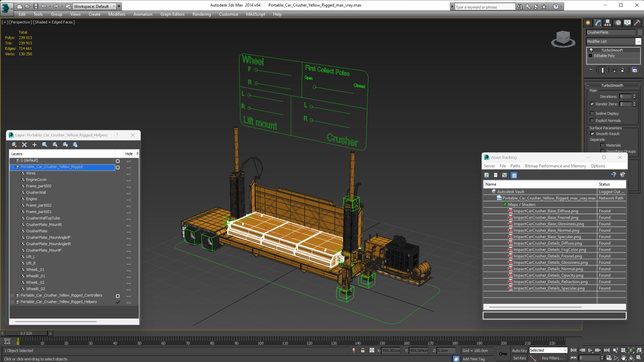Click the Undo arrow icon

[44, 6]
